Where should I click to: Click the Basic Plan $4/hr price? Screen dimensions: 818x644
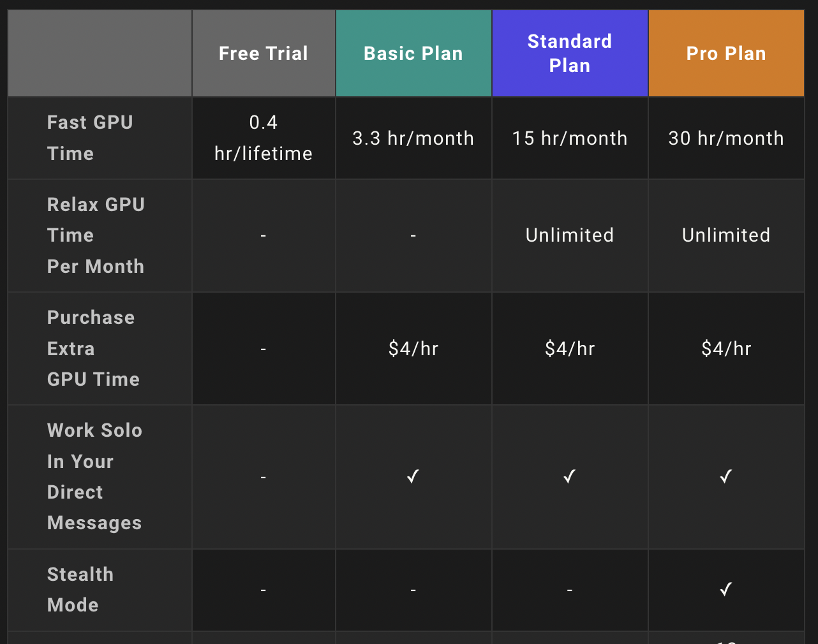(413, 349)
